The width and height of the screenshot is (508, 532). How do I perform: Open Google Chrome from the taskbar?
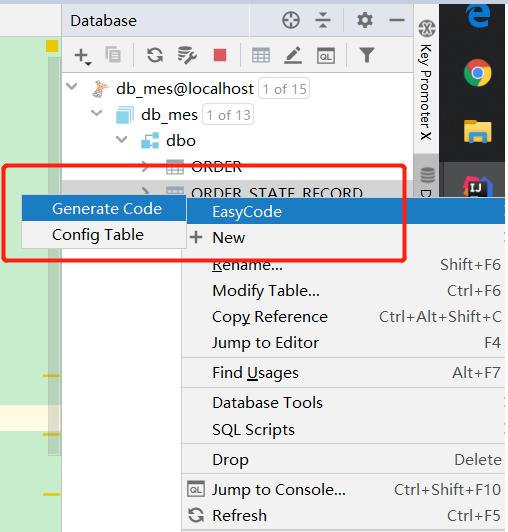(x=477, y=73)
